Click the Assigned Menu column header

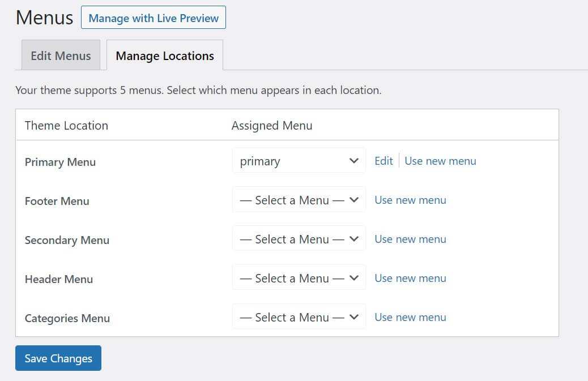tap(272, 125)
